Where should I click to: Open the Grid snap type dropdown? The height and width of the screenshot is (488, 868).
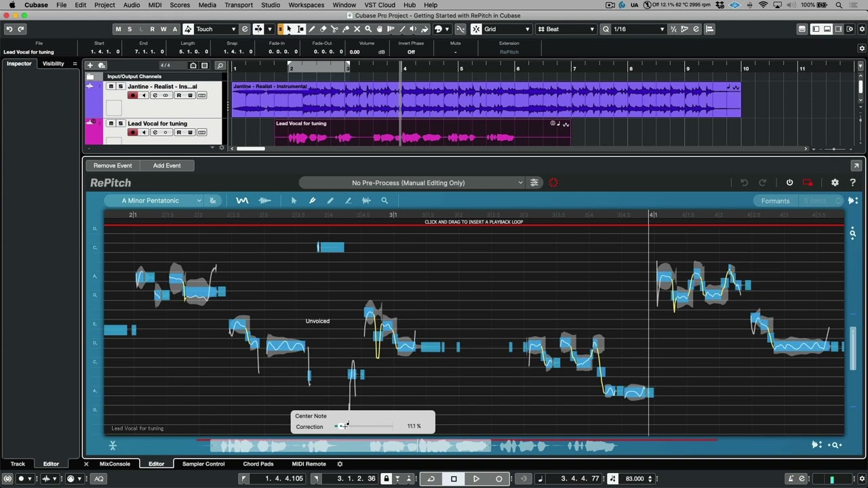[x=507, y=29]
